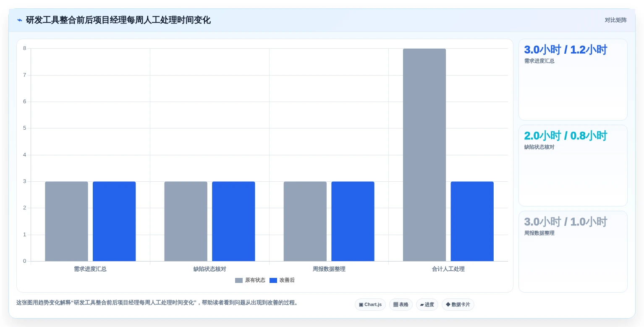644x327 pixels.
Task: Click 需求进度汇总 x-axis label
Action: [90, 269]
